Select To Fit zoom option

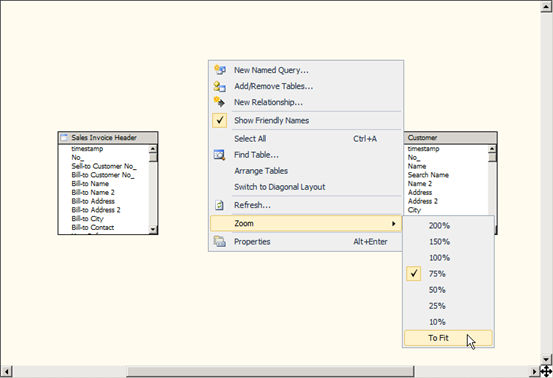pyautogui.click(x=448, y=338)
